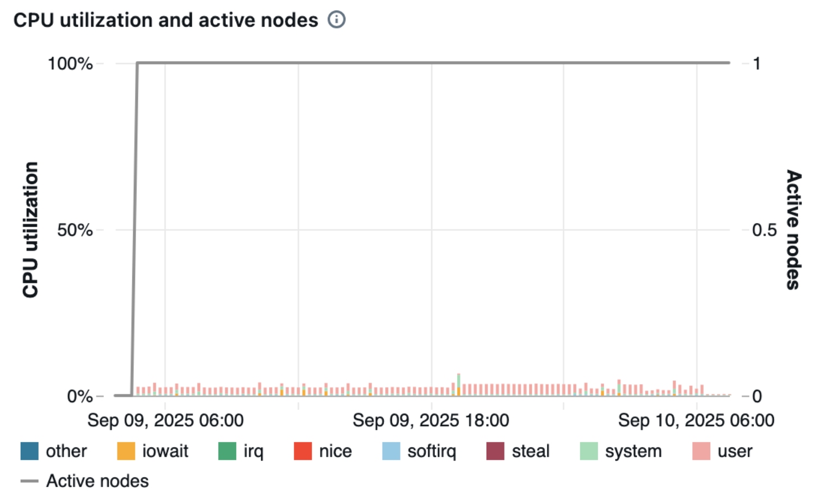The height and width of the screenshot is (504, 824).
Task: Click the 'CPU utilization and active nodes' title
Action: tap(165, 20)
